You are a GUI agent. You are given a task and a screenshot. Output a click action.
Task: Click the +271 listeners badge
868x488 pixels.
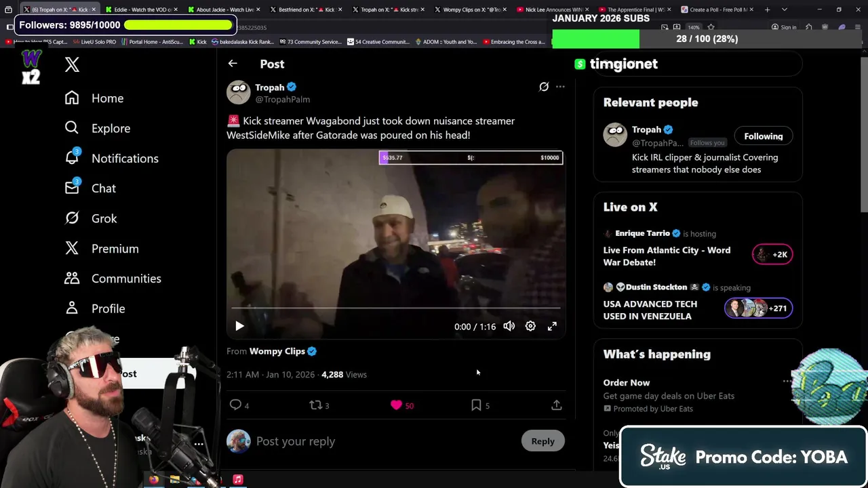pyautogui.click(x=758, y=308)
